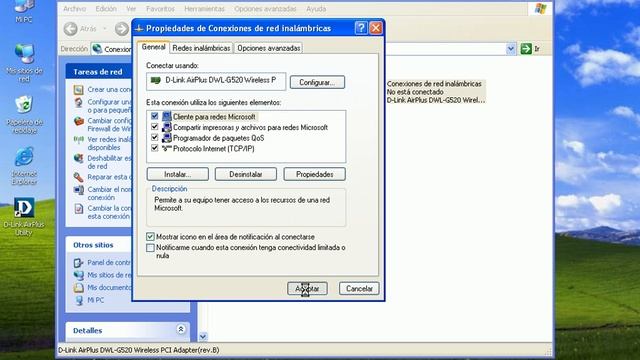Screen dimensions: 640x360
Task: Open the Favoritos menu
Action: 160,9
